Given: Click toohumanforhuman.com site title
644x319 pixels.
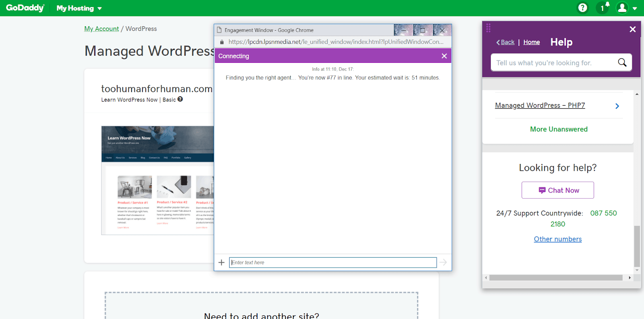Looking at the screenshot, I should (x=157, y=89).
